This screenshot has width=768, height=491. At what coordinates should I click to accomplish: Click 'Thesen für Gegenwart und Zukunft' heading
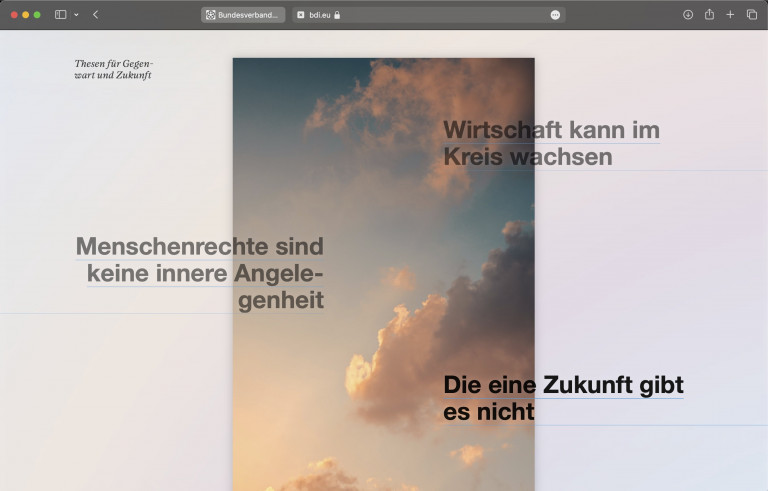coord(113,69)
